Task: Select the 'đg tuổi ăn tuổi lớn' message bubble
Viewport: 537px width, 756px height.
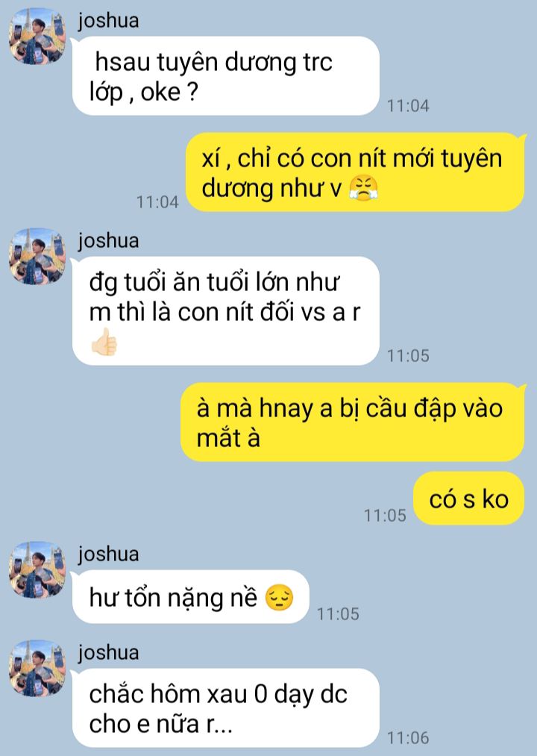Action: pos(225,311)
